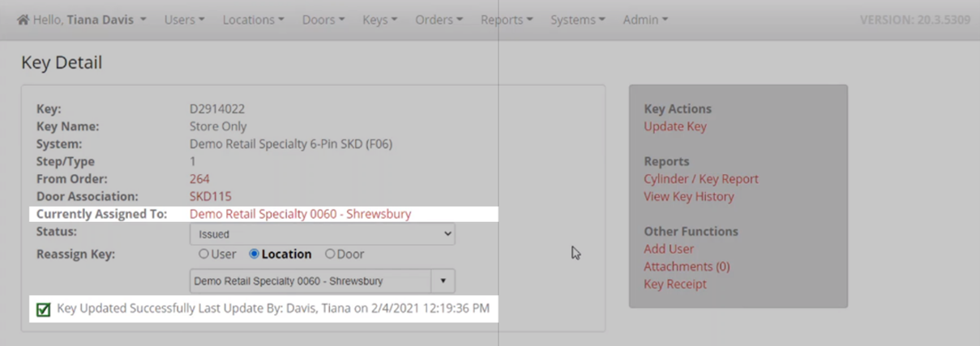Click the system value Demo Retail Specialty 6-Pin SKD
Image resolution: width=980 pixels, height=346 pixels.
pyautogui.click(x=291, y=144)
